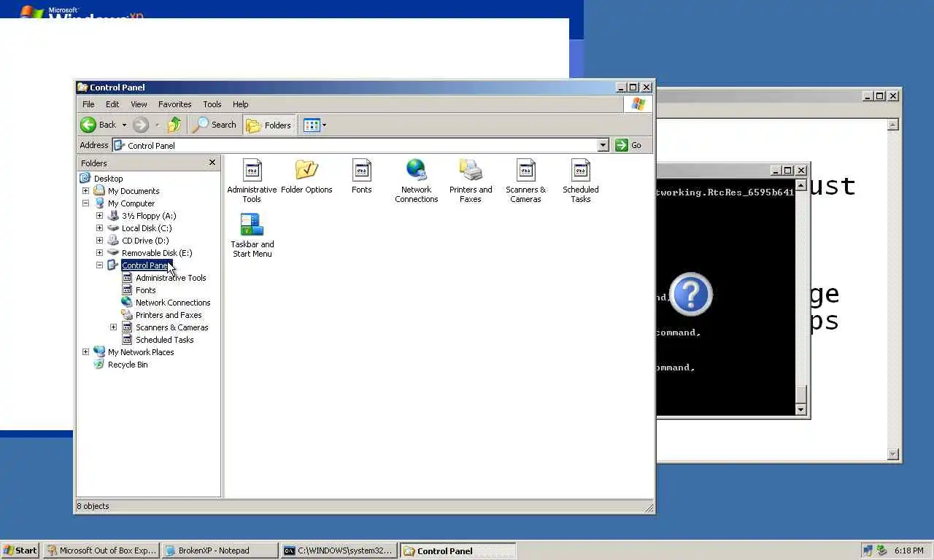Open the Help menu
934x560 pixels.
(x=240, y=104)
